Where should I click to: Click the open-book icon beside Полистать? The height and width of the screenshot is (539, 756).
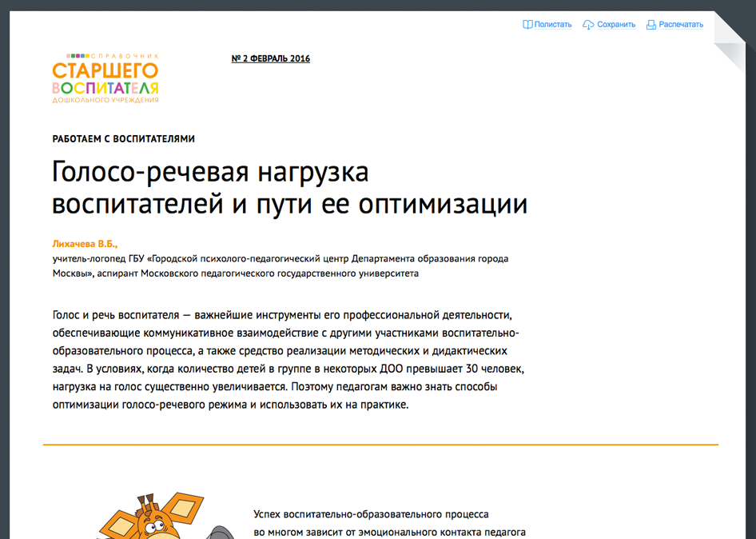527,25
